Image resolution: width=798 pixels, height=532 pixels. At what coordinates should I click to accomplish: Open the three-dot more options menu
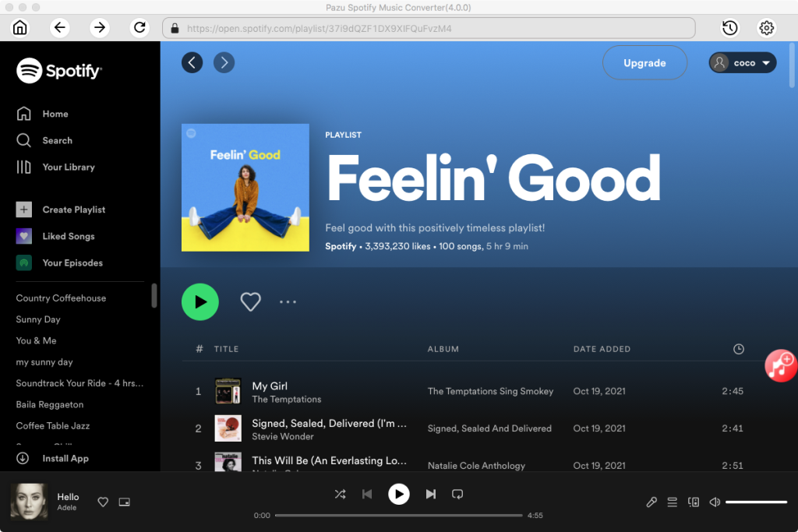coord(288,301)
